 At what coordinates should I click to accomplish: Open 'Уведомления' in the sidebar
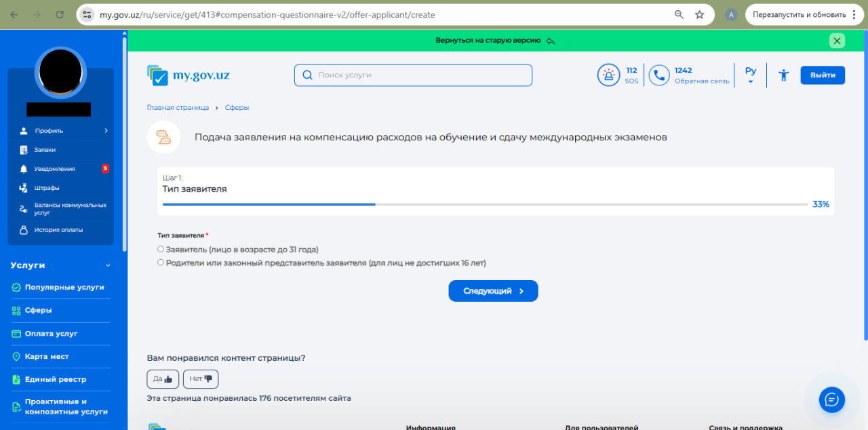click(x=55, y=169)
